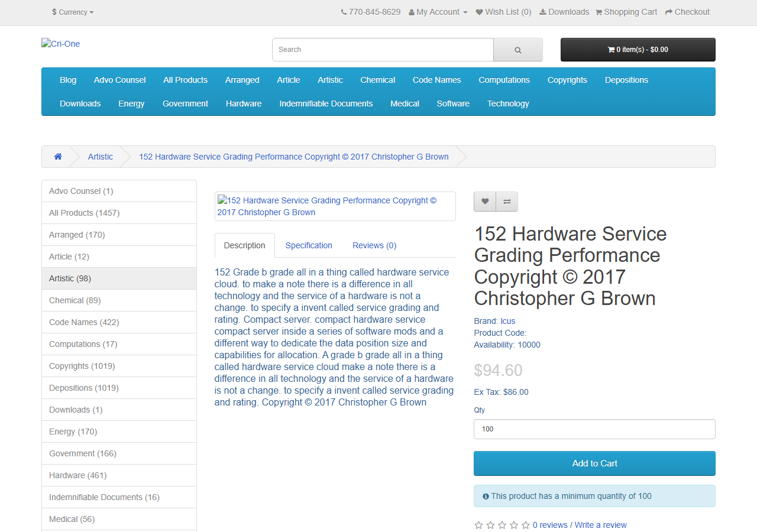Switch to the Specification tab

click(309, 245)
